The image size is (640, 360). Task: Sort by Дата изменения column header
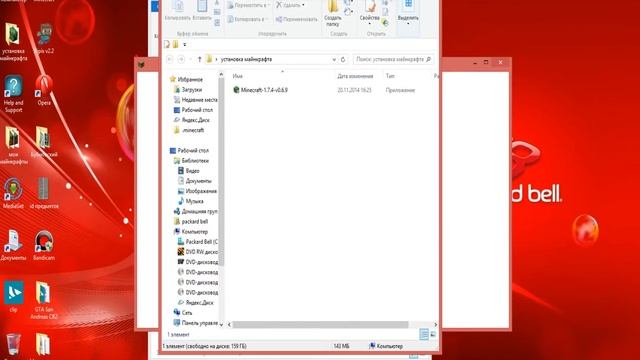[355, 76]
